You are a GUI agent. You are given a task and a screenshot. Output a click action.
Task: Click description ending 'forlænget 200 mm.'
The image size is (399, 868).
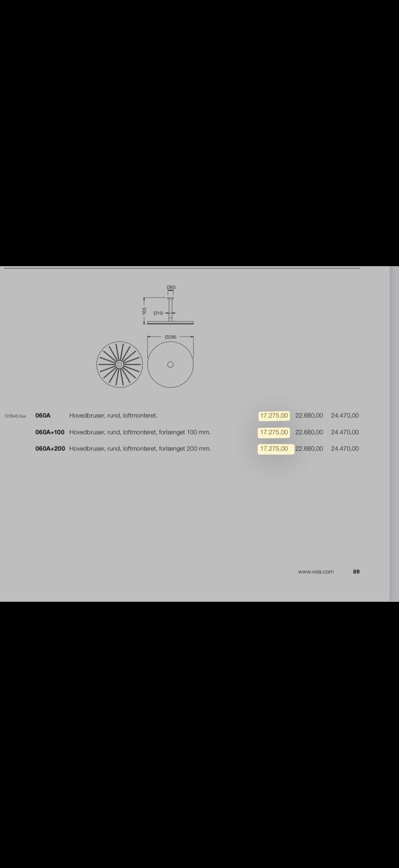pos(140,449)
